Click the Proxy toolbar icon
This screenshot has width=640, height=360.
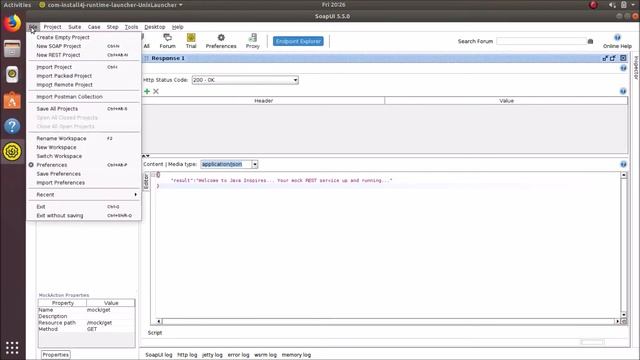[253, 41]
